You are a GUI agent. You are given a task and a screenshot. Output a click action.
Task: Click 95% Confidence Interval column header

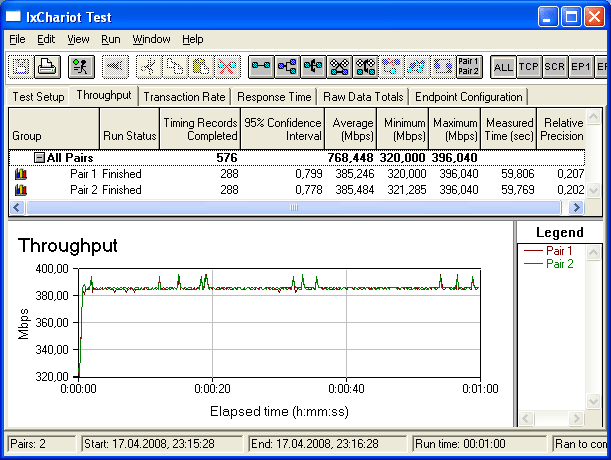[x=283, y=129]
